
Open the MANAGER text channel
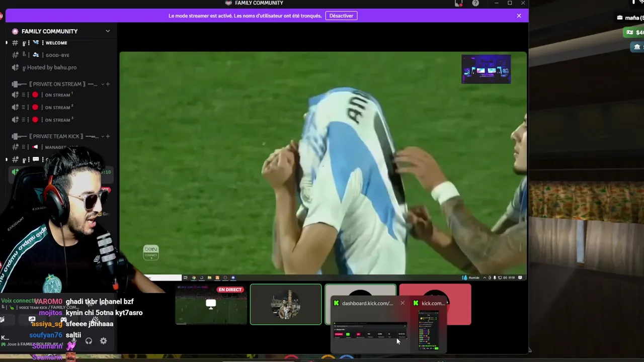(60, 147)
